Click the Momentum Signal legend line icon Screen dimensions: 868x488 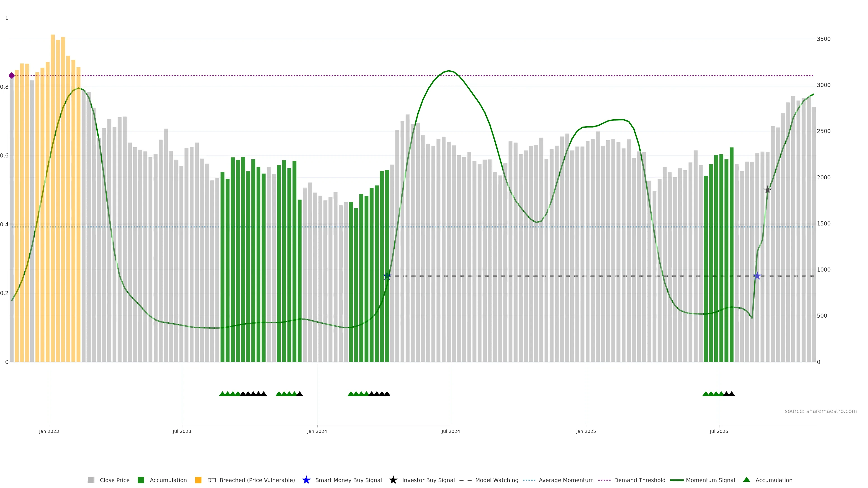(x=677, y=480)
